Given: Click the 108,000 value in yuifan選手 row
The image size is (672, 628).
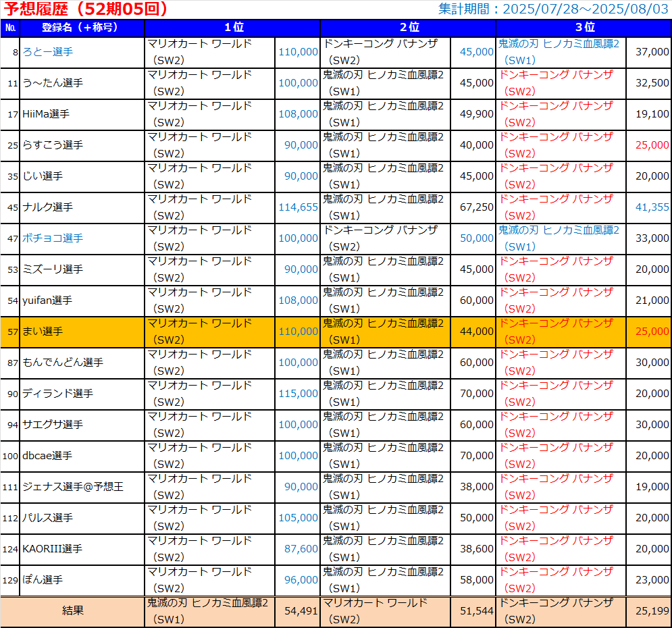Looking at the screenshot, I should click(x=299, y=300).
